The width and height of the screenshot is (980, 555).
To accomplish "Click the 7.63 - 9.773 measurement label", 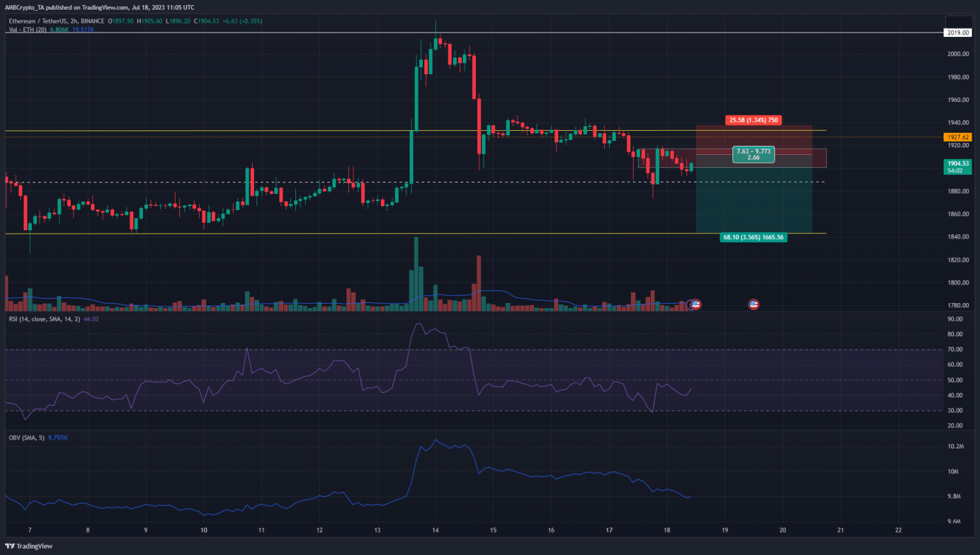I will [754, 155].
